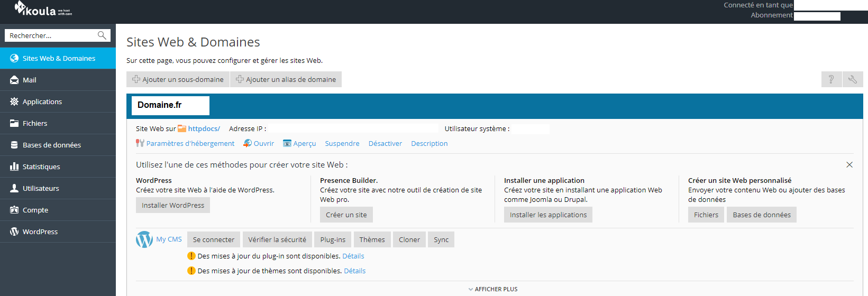Open the help question mark icon
The width and height of the screenshot is (868, 296).
click(x=832, y=79)
